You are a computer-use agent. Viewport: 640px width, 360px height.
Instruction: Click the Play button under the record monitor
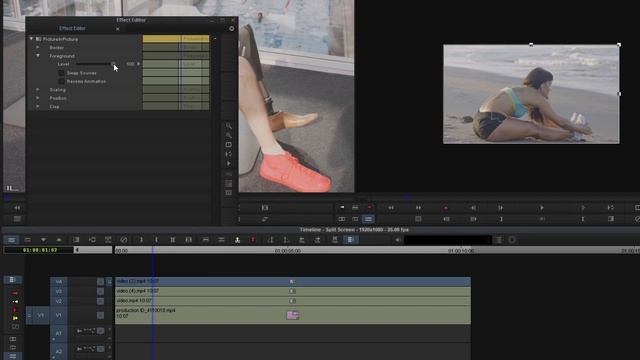click(x=542, y=208)
